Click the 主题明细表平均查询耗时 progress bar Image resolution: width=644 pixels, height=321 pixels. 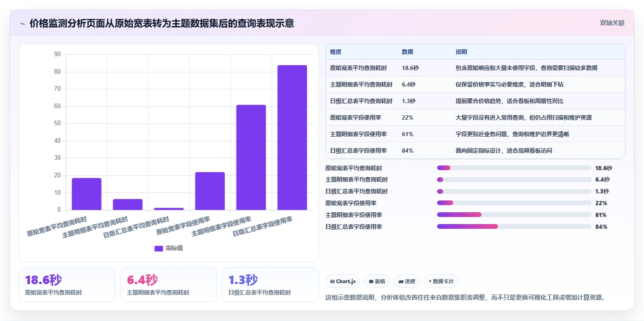[514, 180]
